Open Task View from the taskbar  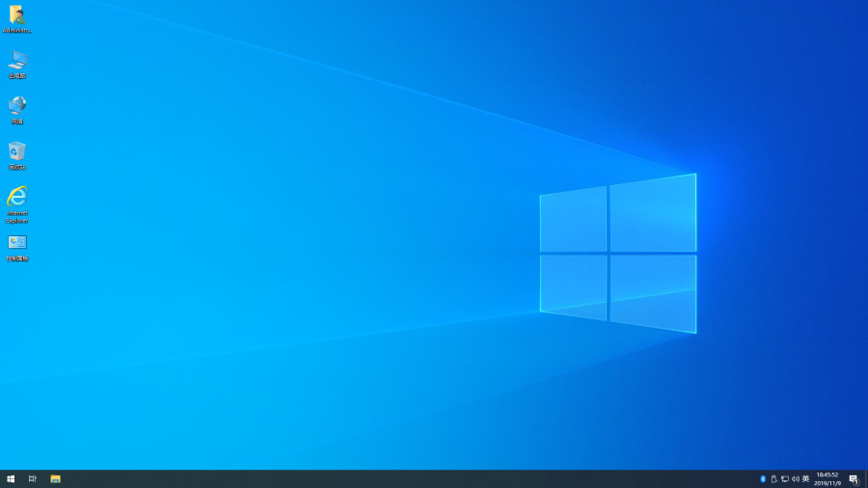(x=33, y=479)
